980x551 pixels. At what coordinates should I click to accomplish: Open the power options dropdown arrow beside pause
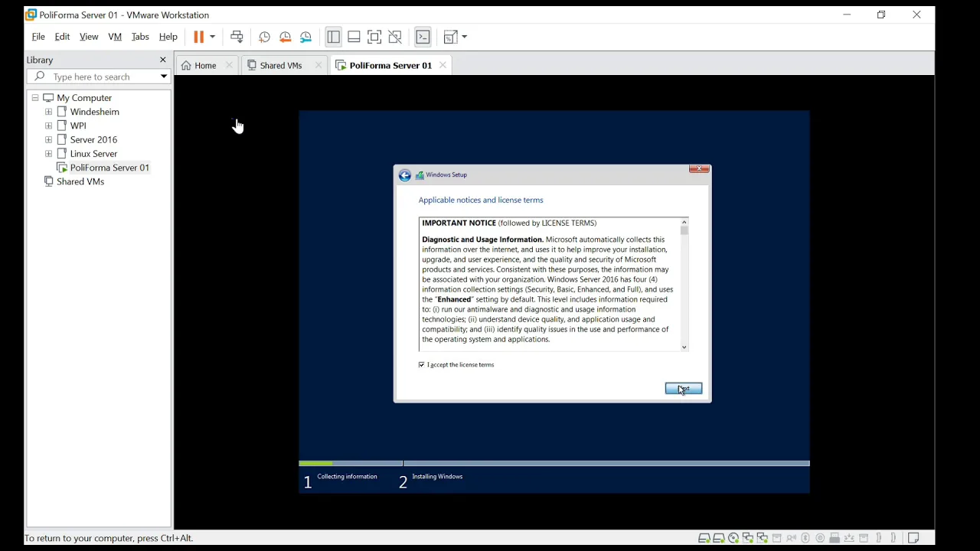point(213,37)
